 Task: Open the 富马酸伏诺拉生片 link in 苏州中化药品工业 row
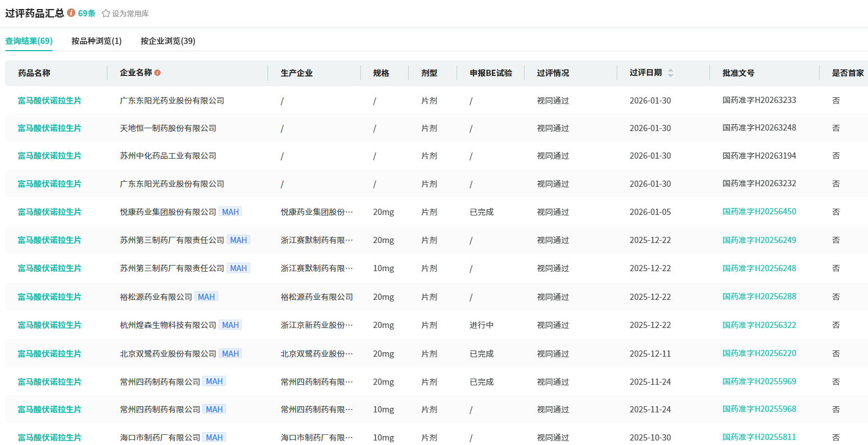tap(49, 156)
